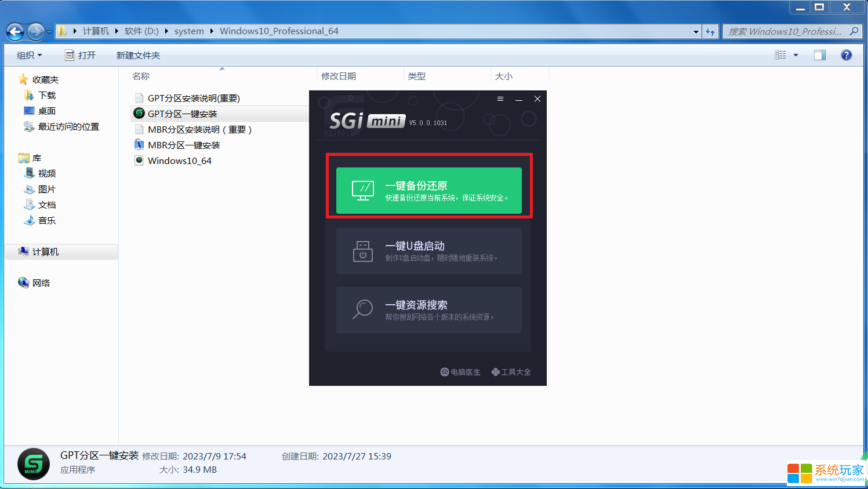Image resolution: width=868 pixels, height=489 pixels.
Task: Click the monitor icon on 一键备份还原
Action: (x=363, y=191)
